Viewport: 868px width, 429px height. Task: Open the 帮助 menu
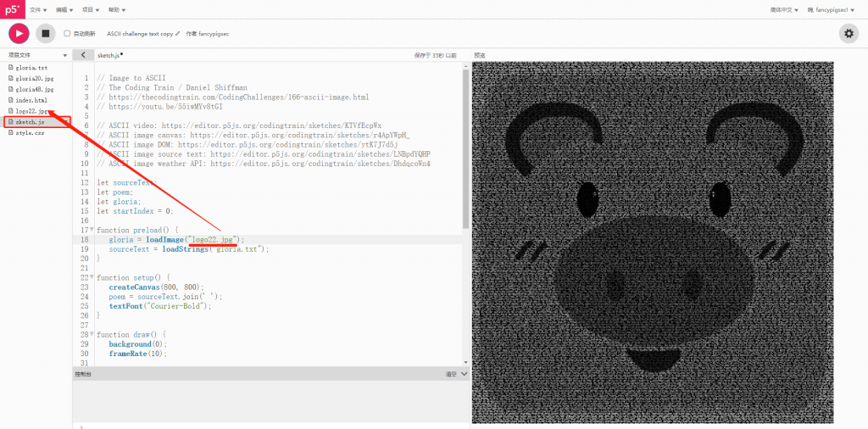tap(117, 10)
